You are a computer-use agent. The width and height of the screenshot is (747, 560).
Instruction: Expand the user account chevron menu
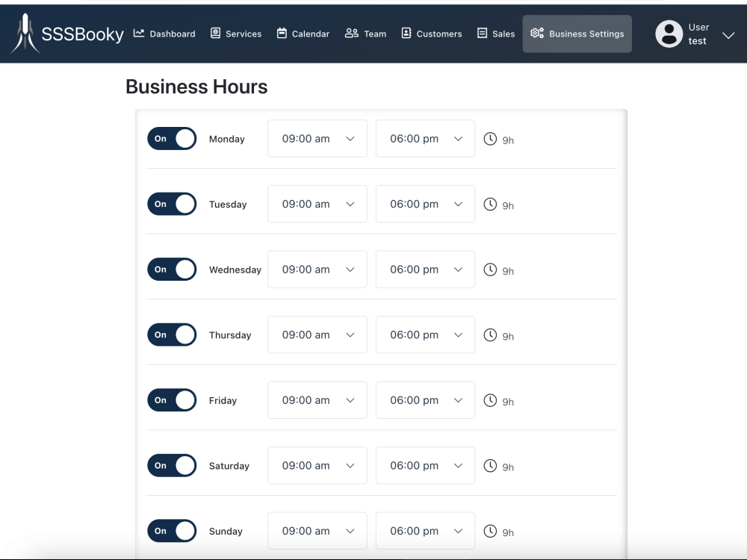pos(728,34)
